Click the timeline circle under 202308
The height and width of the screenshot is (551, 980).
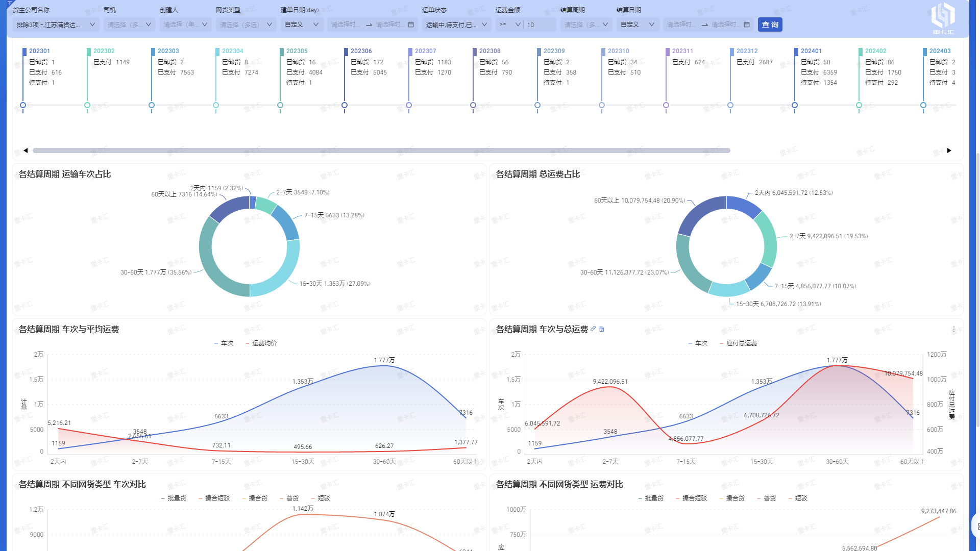(473, 105)
